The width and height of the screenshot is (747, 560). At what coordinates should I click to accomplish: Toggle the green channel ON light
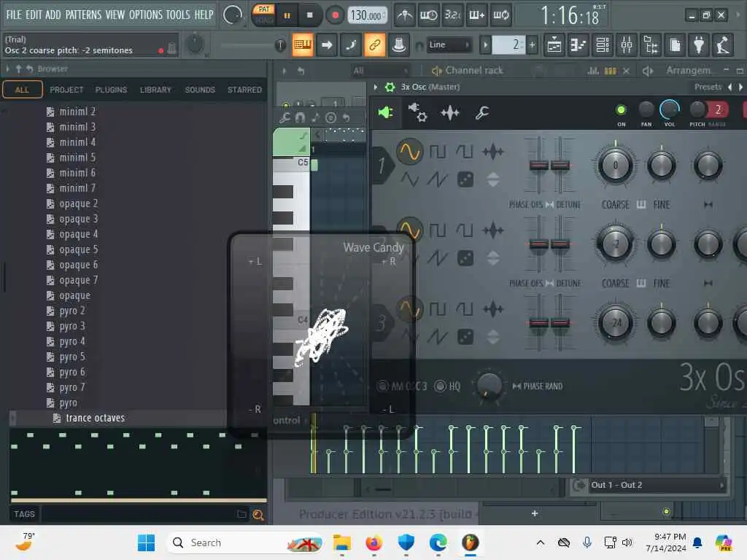coord(621,110)
